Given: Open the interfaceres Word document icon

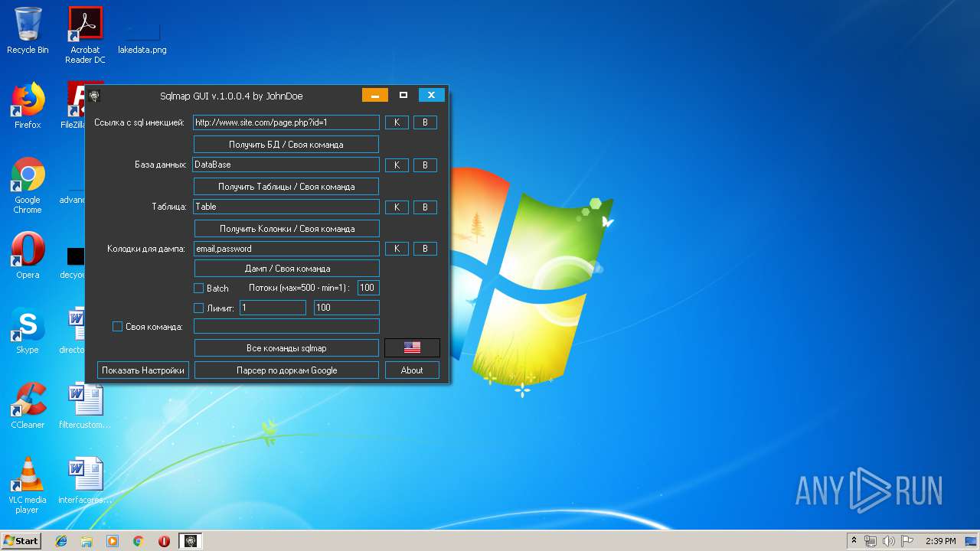Looking at the screenshot, I should pos(84,481).
